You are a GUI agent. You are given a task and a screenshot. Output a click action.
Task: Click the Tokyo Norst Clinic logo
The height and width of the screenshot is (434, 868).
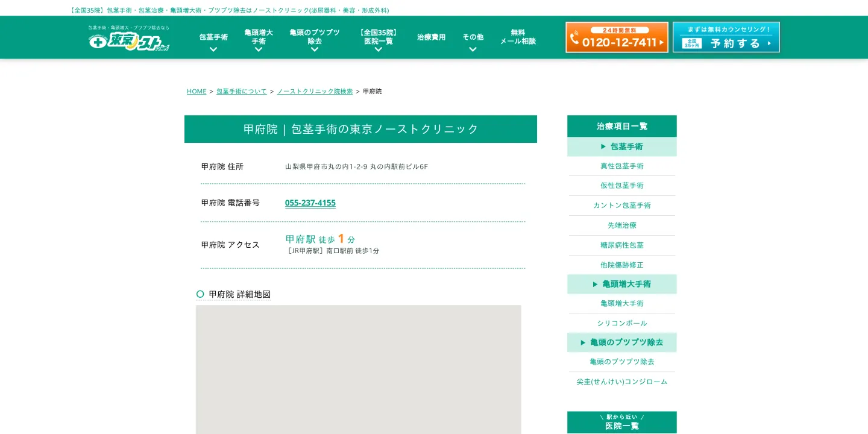(129, 38)
